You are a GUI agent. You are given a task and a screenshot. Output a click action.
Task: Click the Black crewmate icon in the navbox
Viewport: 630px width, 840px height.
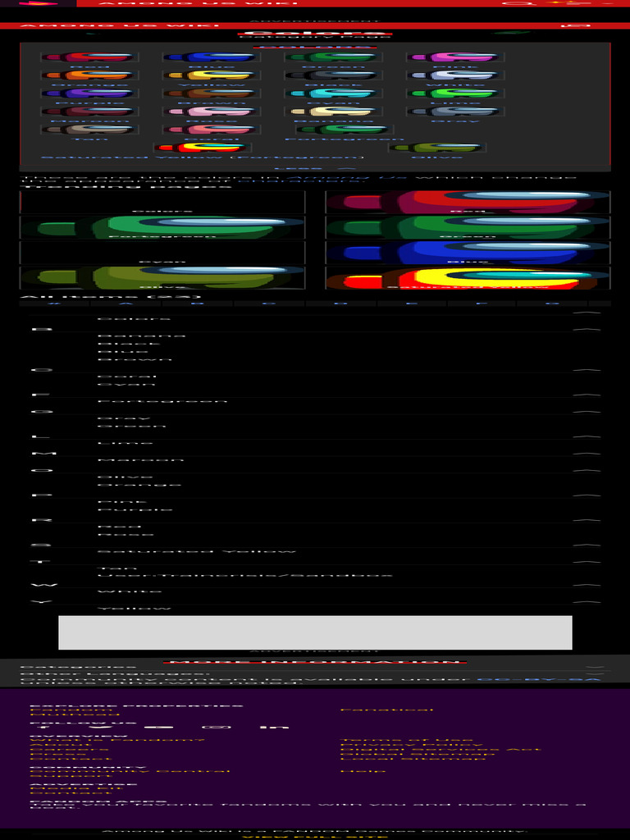[x=333, y=75]
